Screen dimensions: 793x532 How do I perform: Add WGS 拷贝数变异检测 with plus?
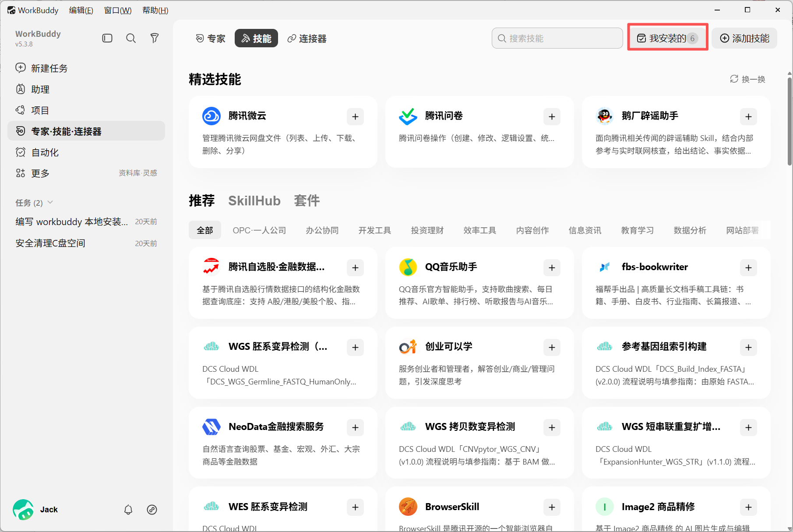(552, 427)
